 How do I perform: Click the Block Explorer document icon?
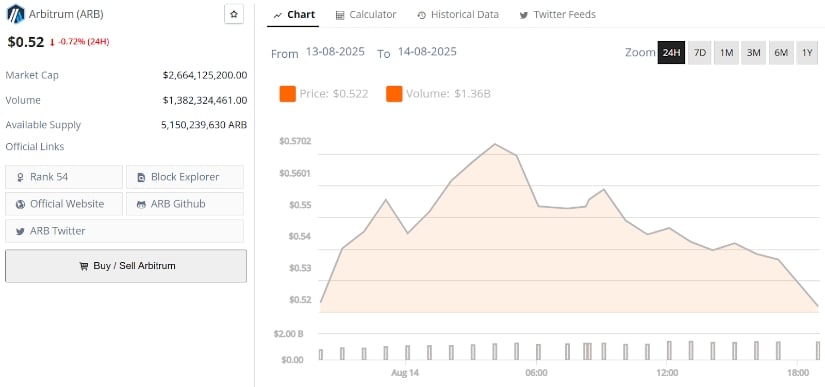click(141, 178)
